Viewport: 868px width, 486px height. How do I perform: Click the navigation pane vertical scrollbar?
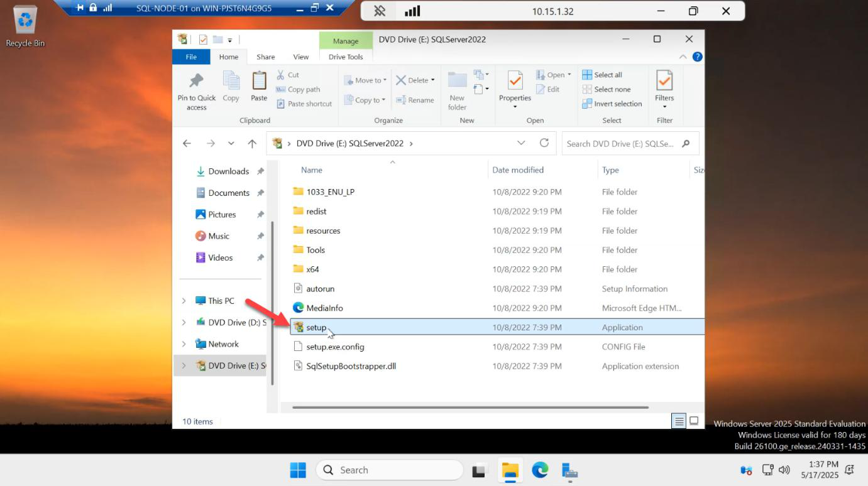272,303
